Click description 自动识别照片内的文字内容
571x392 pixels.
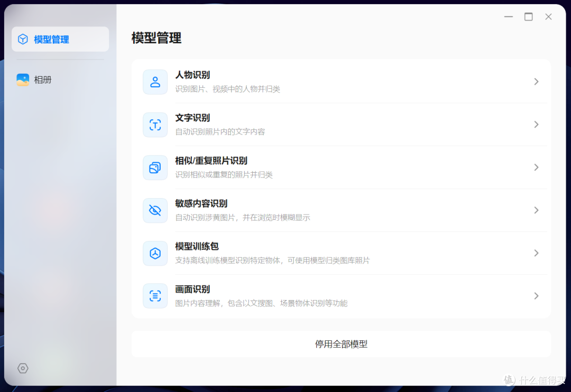(x=220, y=132)
